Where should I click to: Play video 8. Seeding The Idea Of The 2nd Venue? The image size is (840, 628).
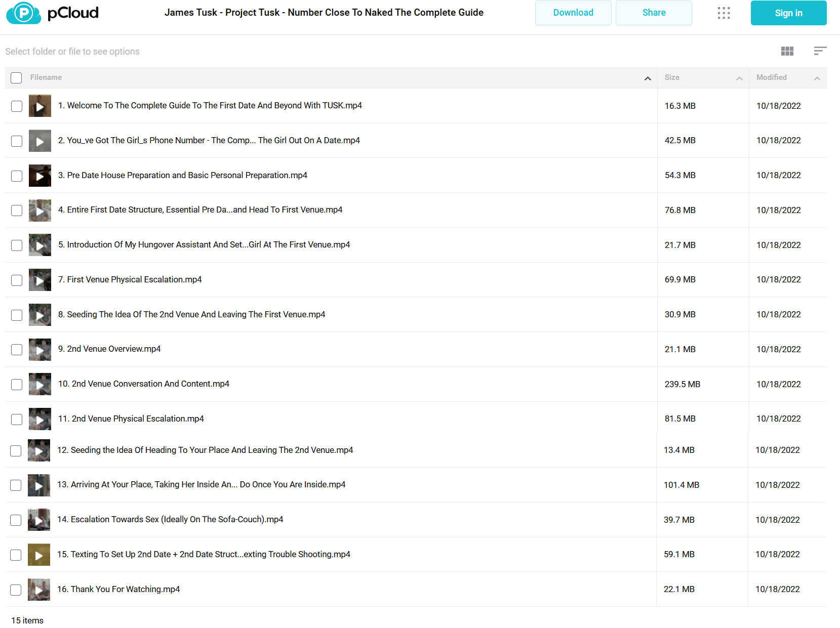(x=40, y=315)
